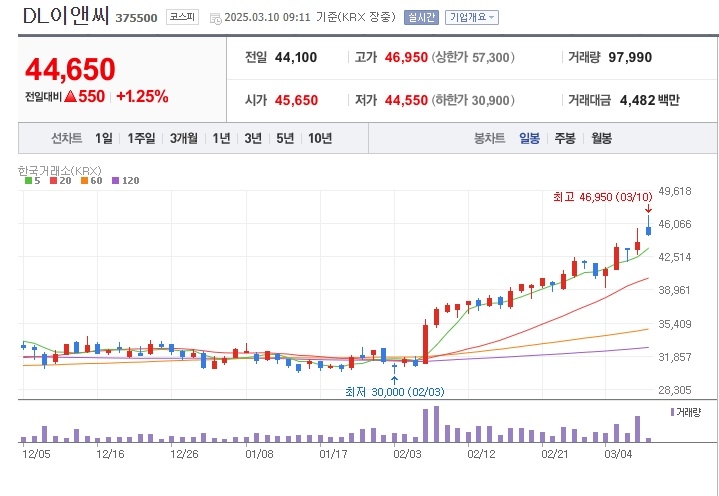Click the orange 60-day average legend marker
Image resolution: width=719 pixels, height=496 pixels.
pyautogui.click(x=84, y=181)
